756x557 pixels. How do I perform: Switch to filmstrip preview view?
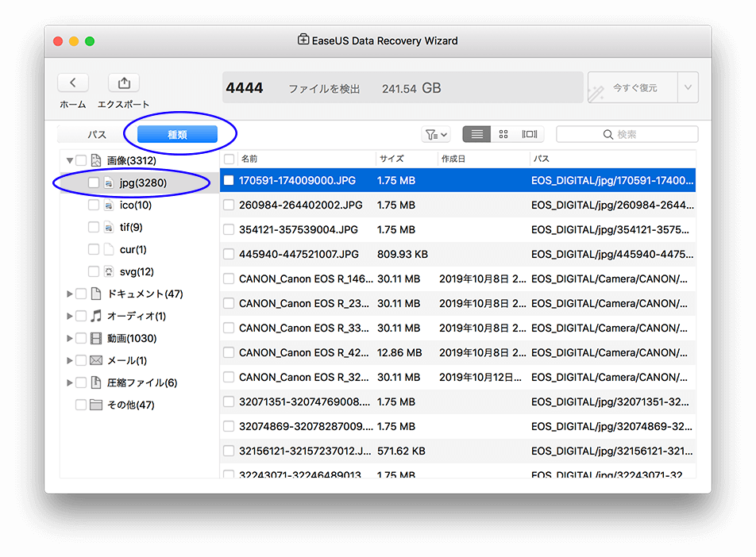[x=530, y=134]
